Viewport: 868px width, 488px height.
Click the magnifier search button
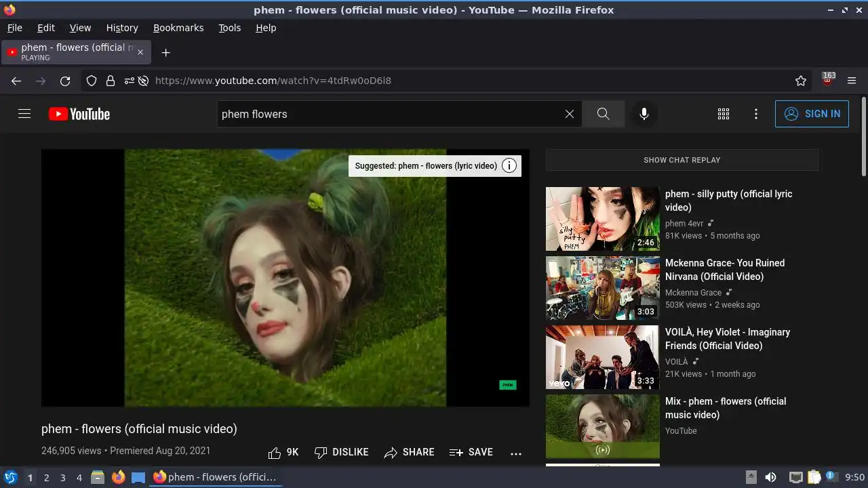604,114
